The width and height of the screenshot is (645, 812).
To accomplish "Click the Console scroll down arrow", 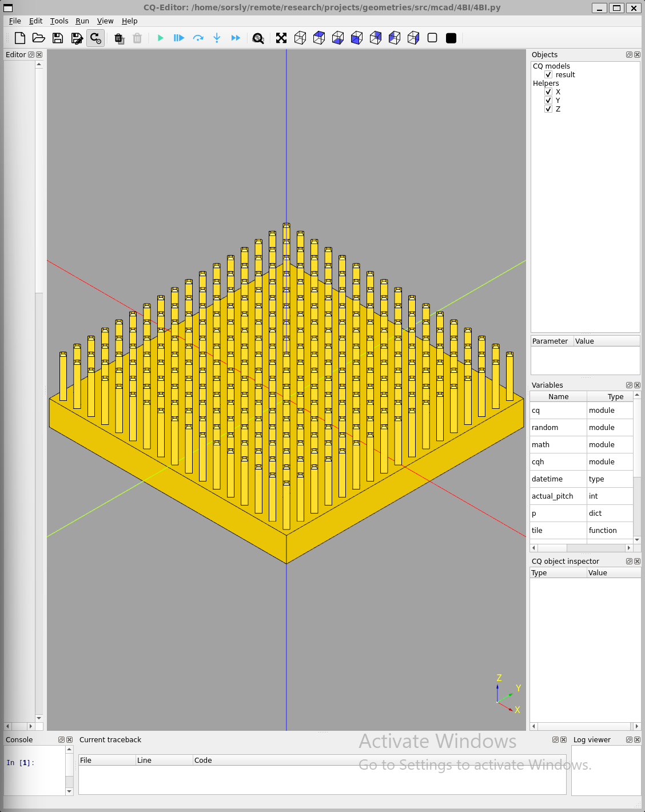I will pos(69,791).
